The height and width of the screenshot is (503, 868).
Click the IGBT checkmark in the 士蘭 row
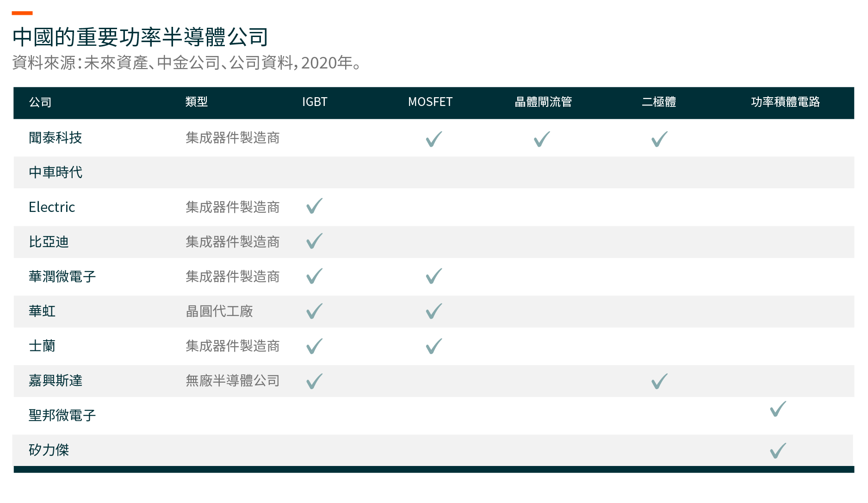315,346
